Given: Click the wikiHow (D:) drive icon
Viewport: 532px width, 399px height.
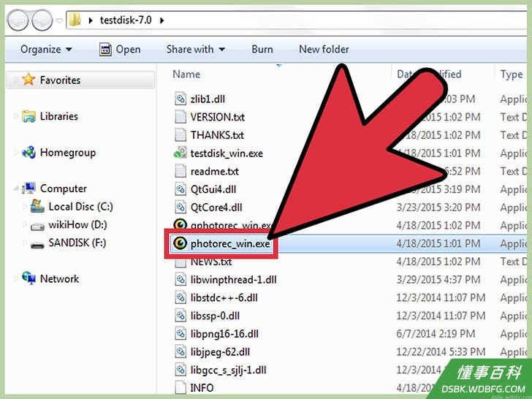Looking at the screenshot, I should pos(37,227).
